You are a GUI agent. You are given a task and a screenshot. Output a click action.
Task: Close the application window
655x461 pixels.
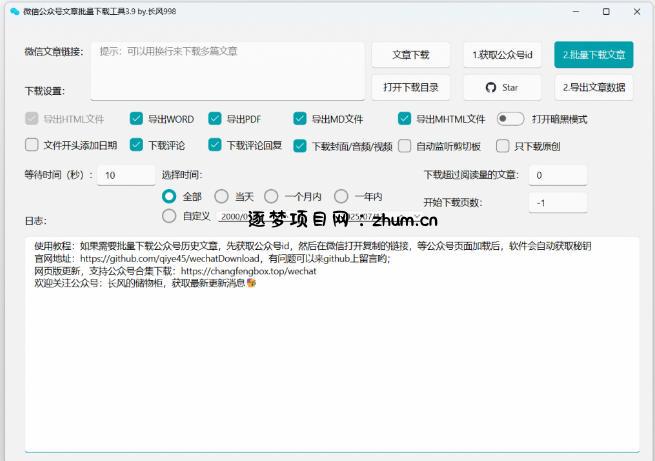(x=637, y=12)
